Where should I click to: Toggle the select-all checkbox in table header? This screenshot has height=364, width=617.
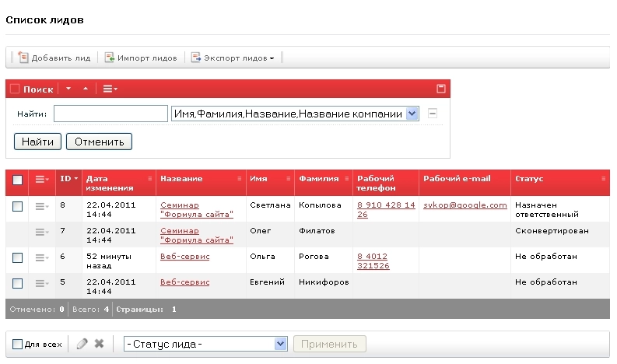(x=17, y=180)
